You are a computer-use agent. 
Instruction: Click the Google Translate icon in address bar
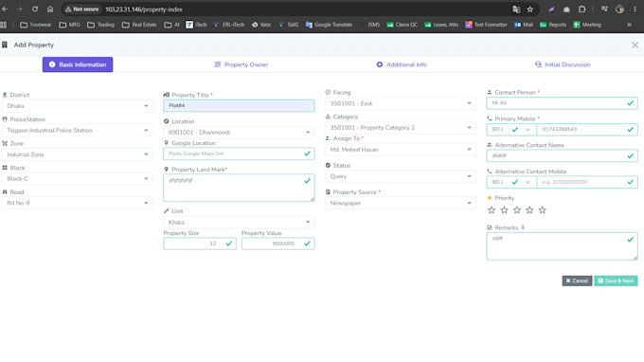point(516,9)
